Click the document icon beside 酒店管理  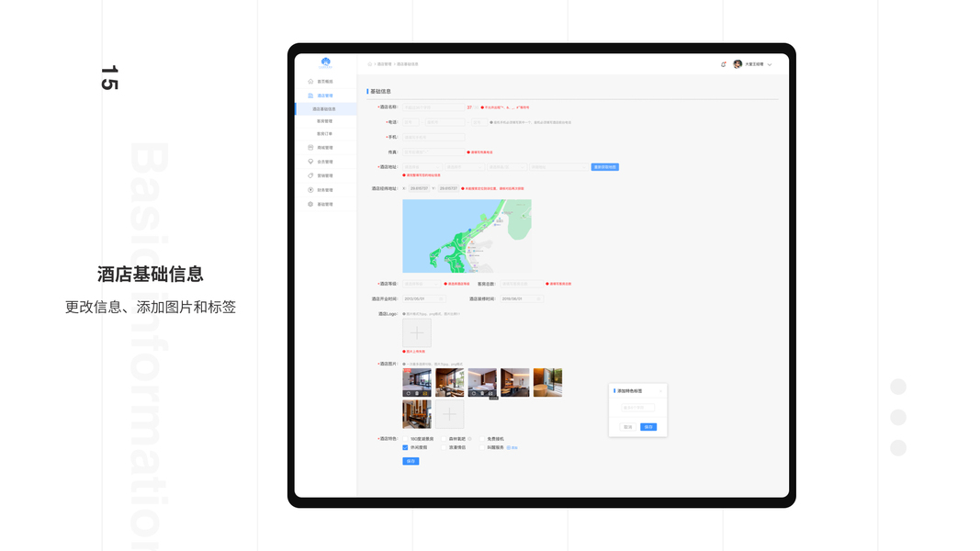[x=310, y=96]
